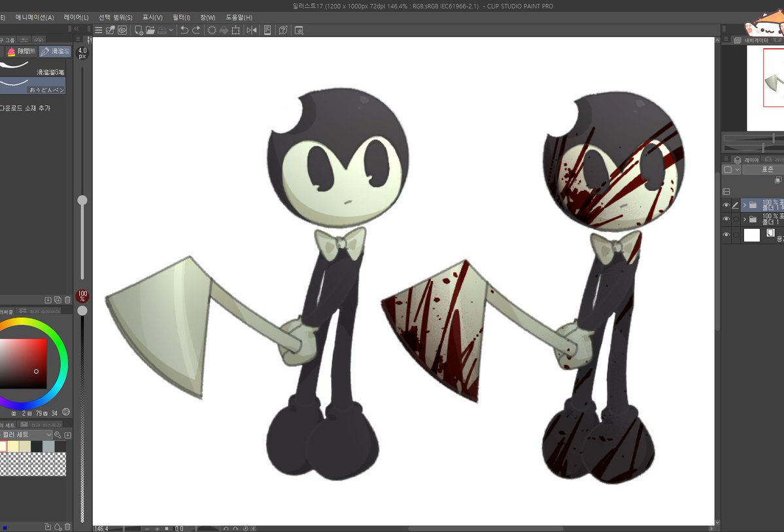Switch to the 컬러 히스토리 tab
Image resolution: width=784 pixels, height=532 pixels.
click(41, 425)
